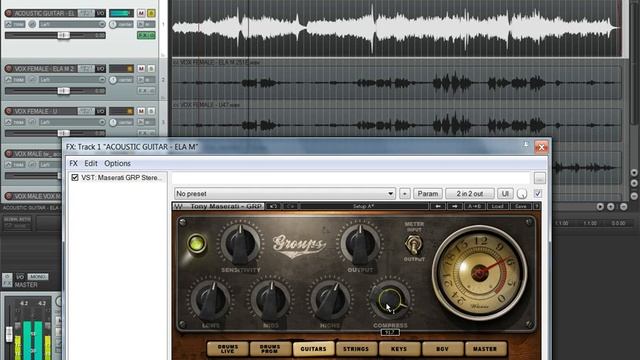
Task: Click the Param button
Action: click(x=428, y=193)
